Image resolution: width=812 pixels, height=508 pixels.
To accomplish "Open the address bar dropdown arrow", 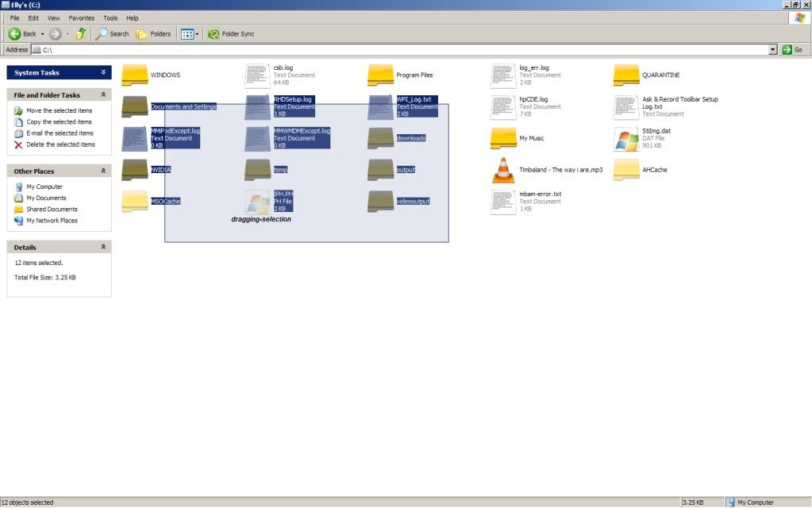I will point(773,49).
